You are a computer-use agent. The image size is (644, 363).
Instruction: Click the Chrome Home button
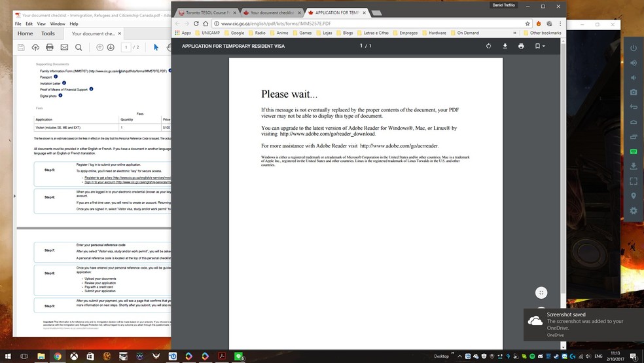point(206,24)
